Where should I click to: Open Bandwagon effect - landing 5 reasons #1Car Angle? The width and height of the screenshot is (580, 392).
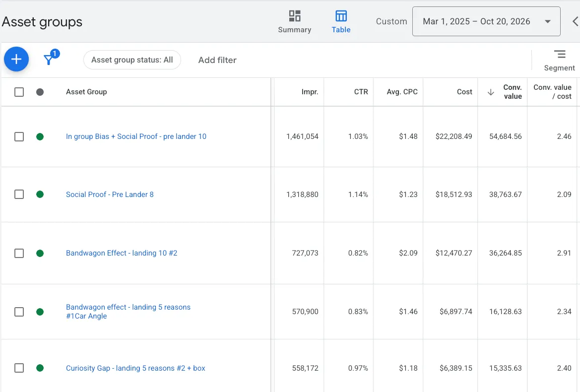pos(128,312)
